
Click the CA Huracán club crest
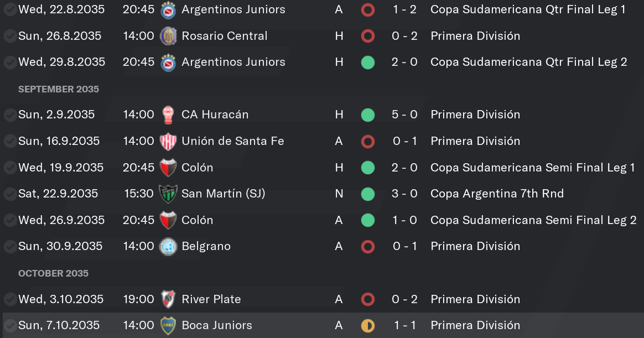[168, 115]
